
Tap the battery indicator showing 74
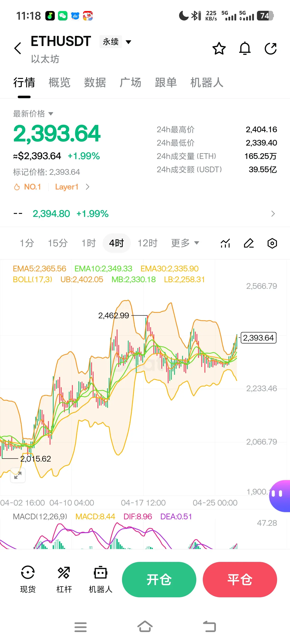(265, 16)
